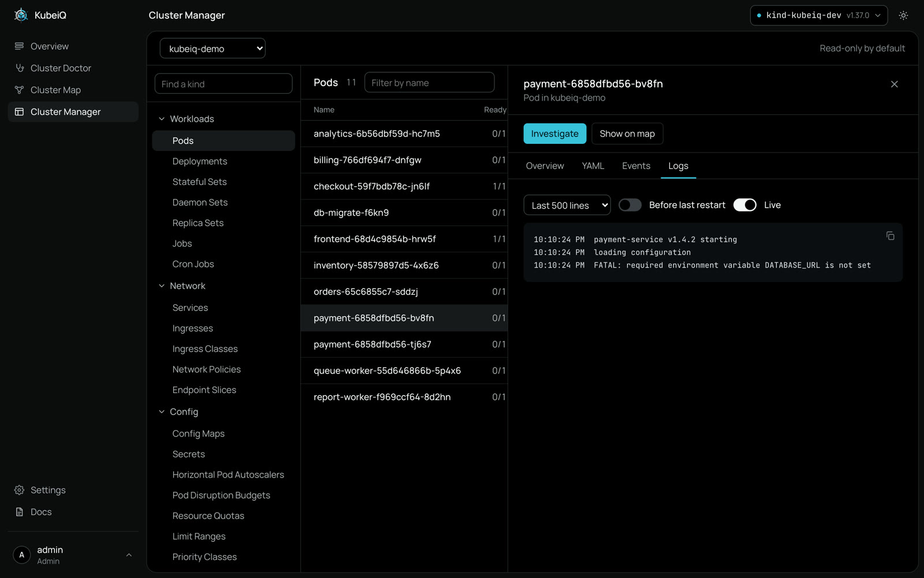
Task: Focus the Filter by name field
Action: 429,83
